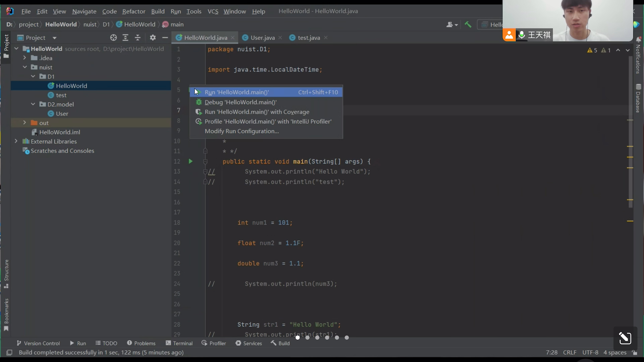Select Debug 'HelloWorld.main()' menu entry
The height and width of the screenshot is (362, 644).
(x=240, y=102)
